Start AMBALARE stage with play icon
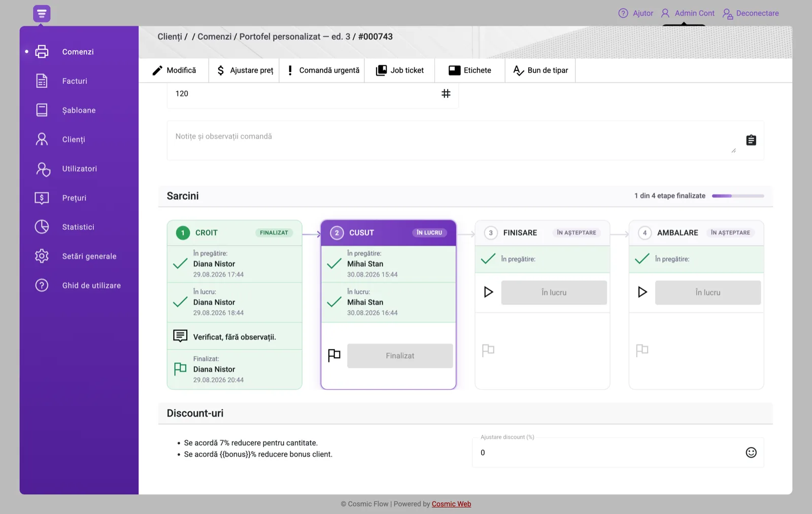This screenshot has width=812, height=514. coord(642,292)
